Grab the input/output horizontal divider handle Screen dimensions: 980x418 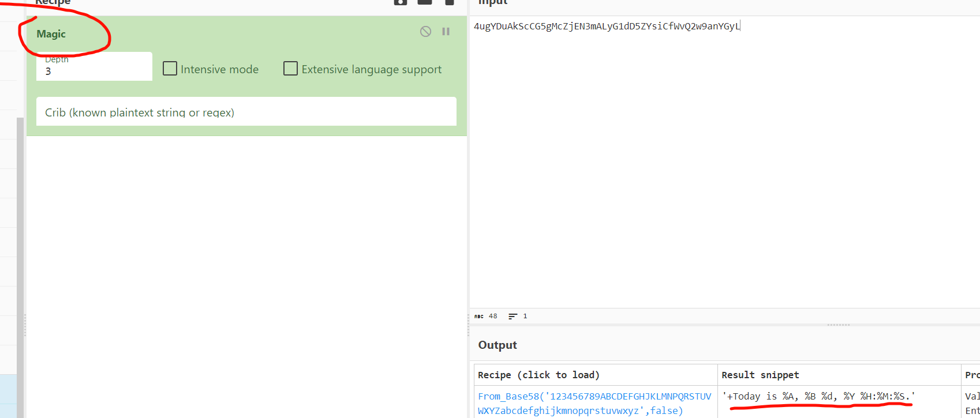point(838,325)
